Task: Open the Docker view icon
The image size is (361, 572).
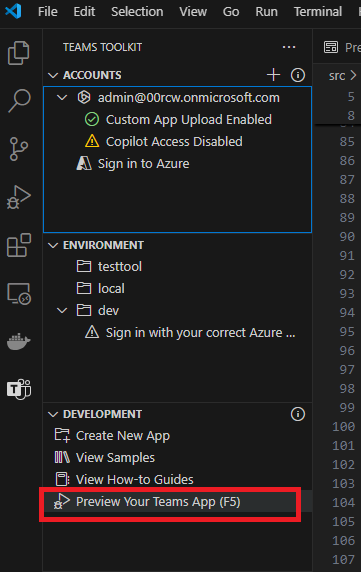Action: [19, 341]
